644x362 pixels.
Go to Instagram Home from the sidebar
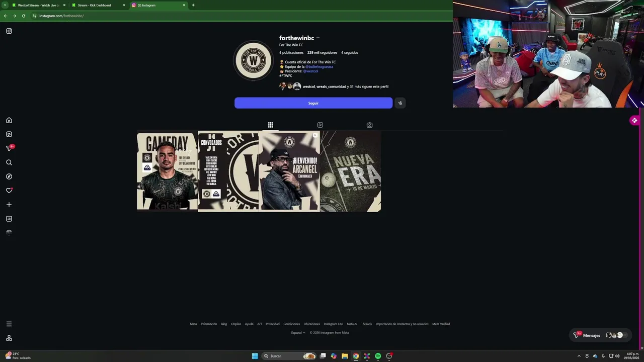pyautogui.click(x=9, y=120)
